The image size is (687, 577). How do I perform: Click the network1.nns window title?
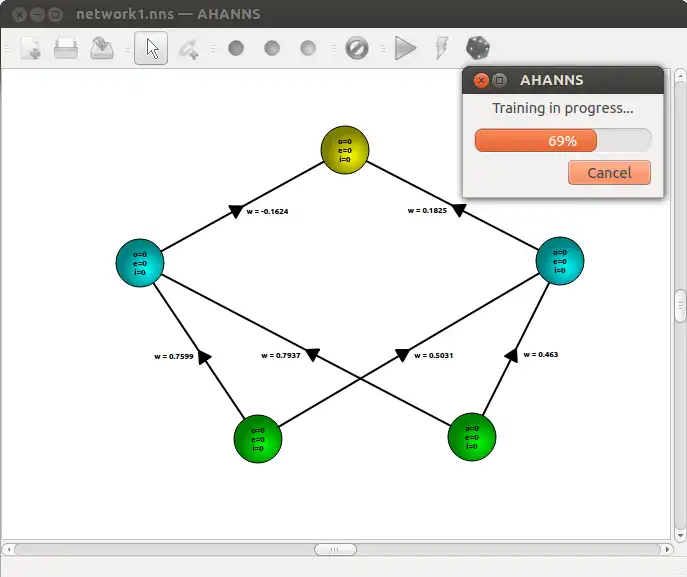[168, 14]
